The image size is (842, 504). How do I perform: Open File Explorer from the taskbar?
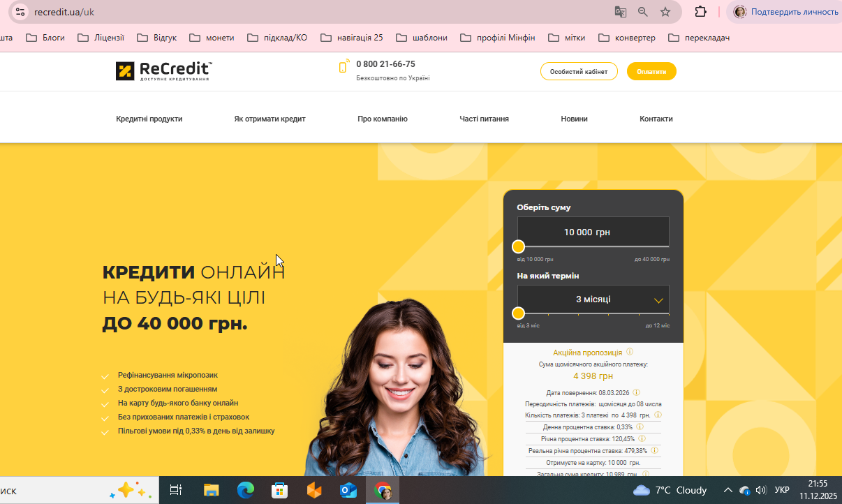pos(211,490)
